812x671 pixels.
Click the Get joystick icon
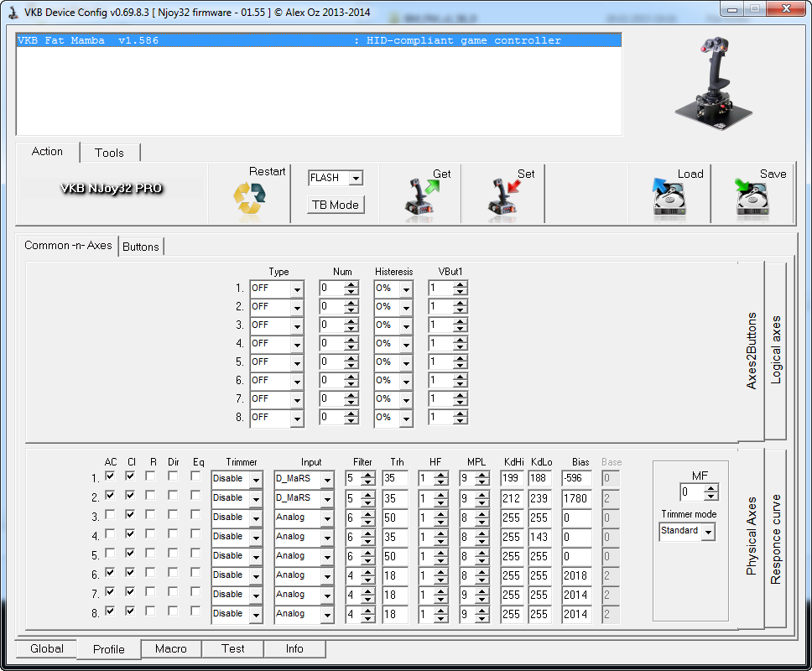(x=422, y=198)
